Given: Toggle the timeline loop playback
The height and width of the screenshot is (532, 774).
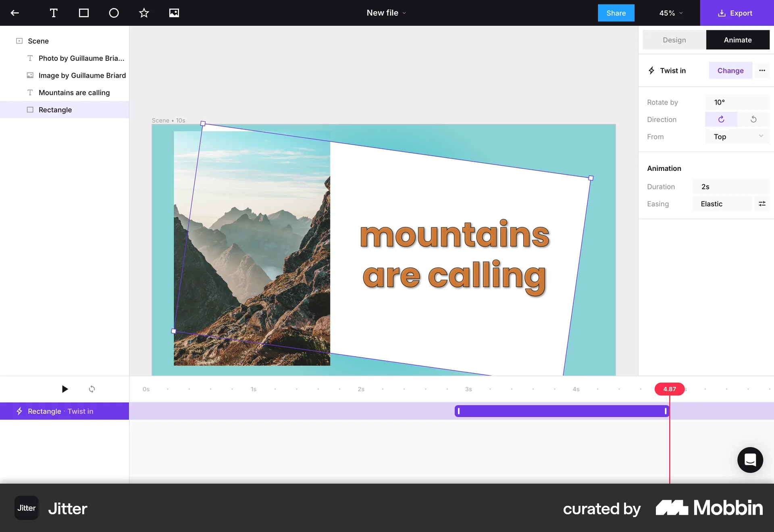Looking at the screenshot, I should coord(92,389).
